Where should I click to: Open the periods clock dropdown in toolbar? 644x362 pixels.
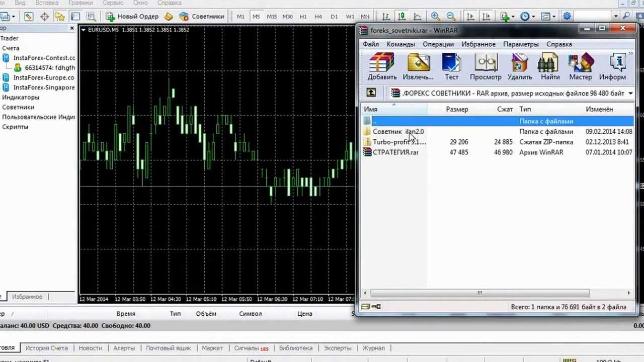click(528, 17)
